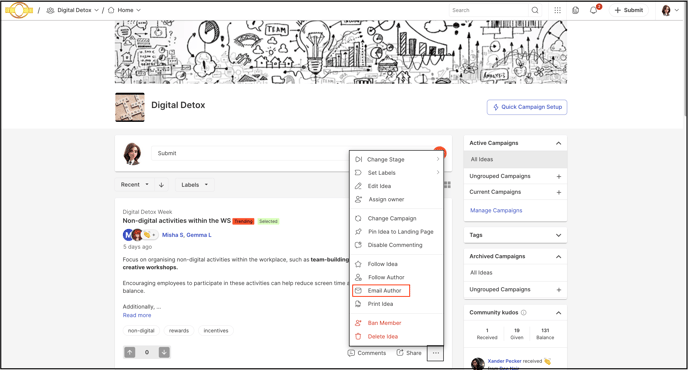The height and width of the screenshot is (370, 688).
Task: Click the downvote arrow on the idea
Action: (x=164, y=352)
